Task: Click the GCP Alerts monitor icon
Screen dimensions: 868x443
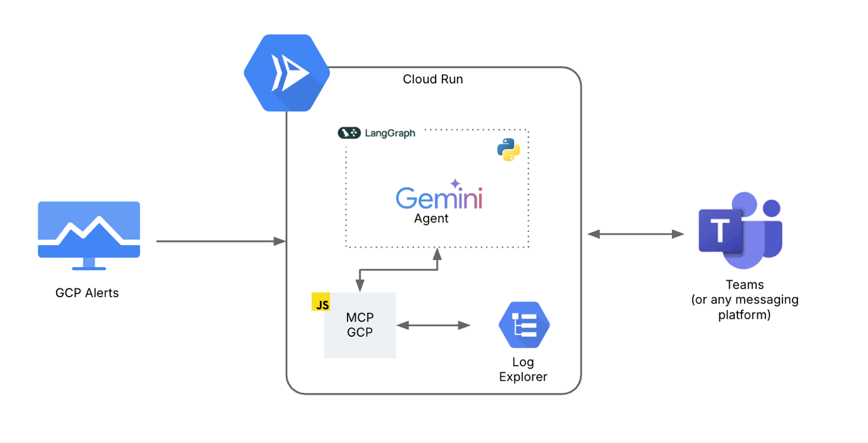Action: click(89, 236)
